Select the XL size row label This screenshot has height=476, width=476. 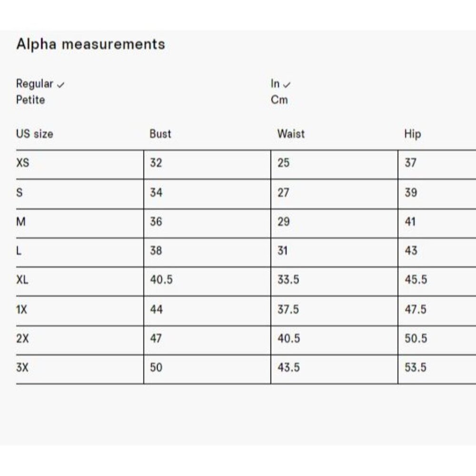[x=22, y=280]
